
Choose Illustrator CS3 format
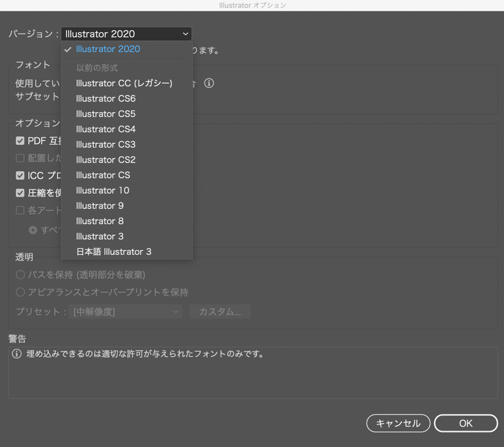[x=105, y=144]
